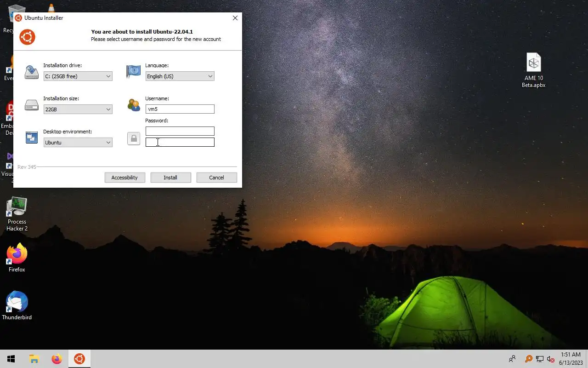Image resolution: width=588 pixels, height=368 pixels.
Task: Click the orange magnifier tray icon
Action: pyautogui.click(x=529, y=359)
